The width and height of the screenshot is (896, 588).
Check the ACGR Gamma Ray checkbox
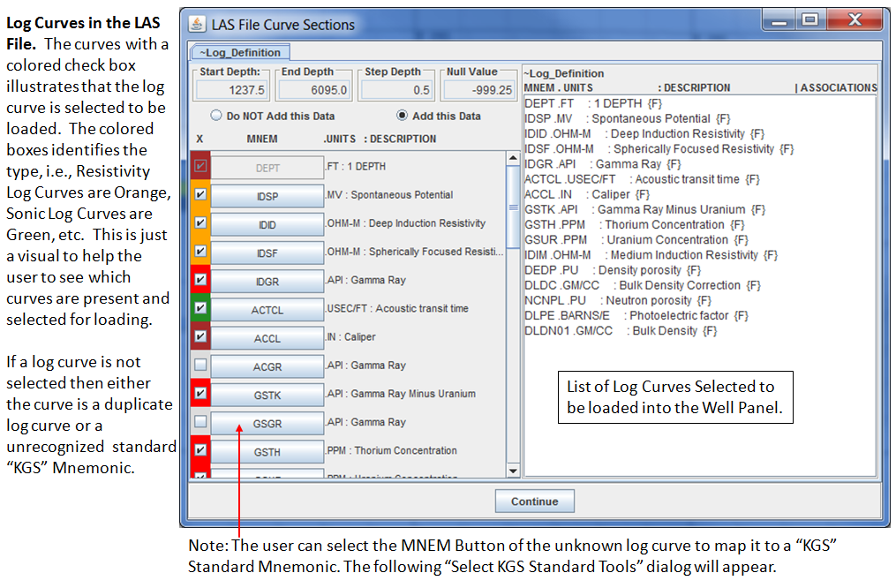[200, 365]
